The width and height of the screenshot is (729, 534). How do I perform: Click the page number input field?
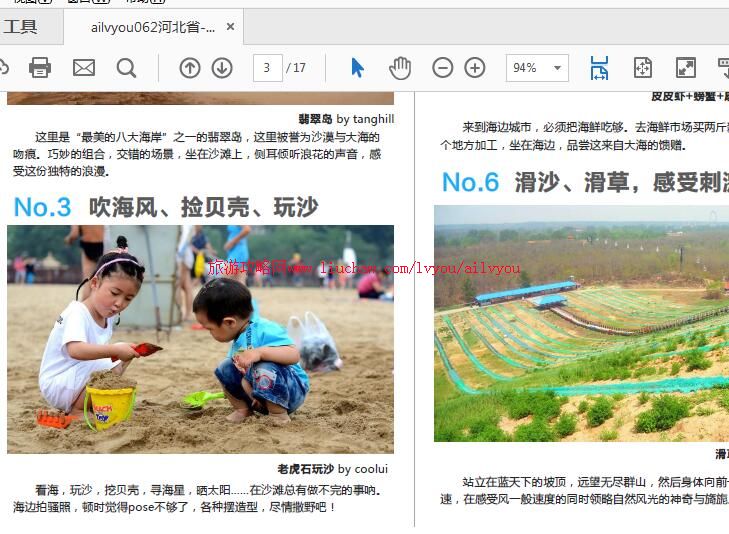[267, 68]
